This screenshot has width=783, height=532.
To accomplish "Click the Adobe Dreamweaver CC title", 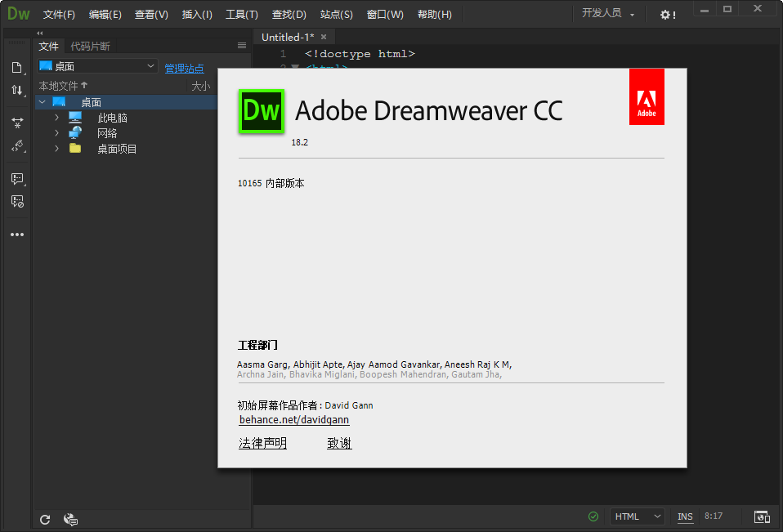I will [429, 111].
